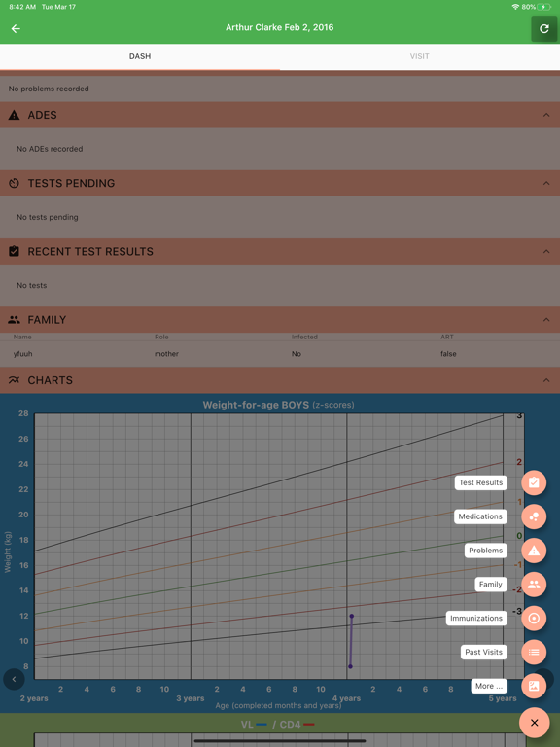Click the Wi-Fi status icon
Image resolution: width=560 pixels, height=747 pixels.
(515, 7)
